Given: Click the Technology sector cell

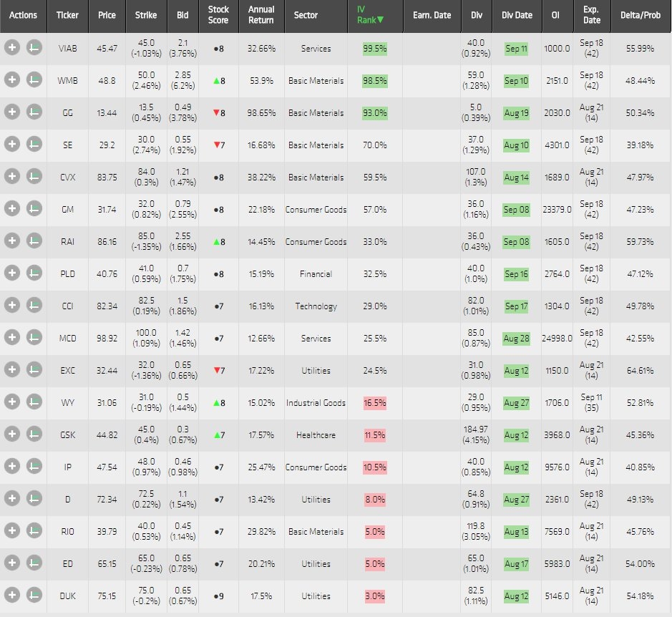Looking at the screenshot, I should coord(316,306).
